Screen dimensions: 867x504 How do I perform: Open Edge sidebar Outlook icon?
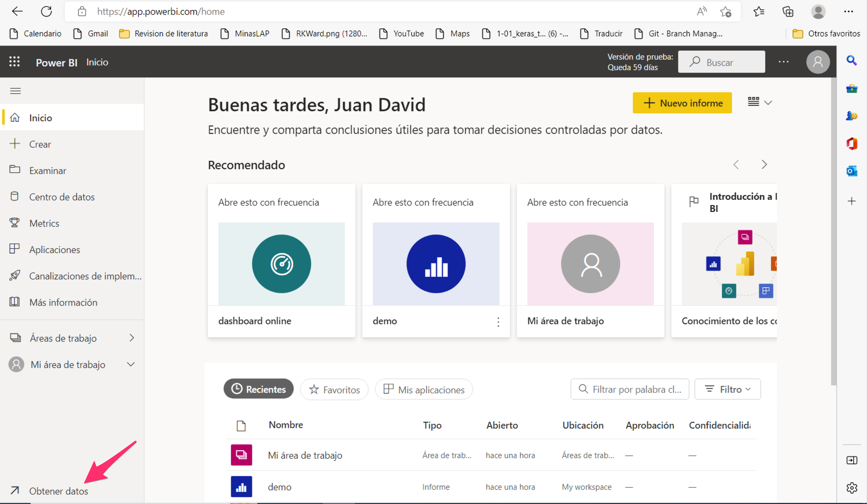click(x=851, y=171)
